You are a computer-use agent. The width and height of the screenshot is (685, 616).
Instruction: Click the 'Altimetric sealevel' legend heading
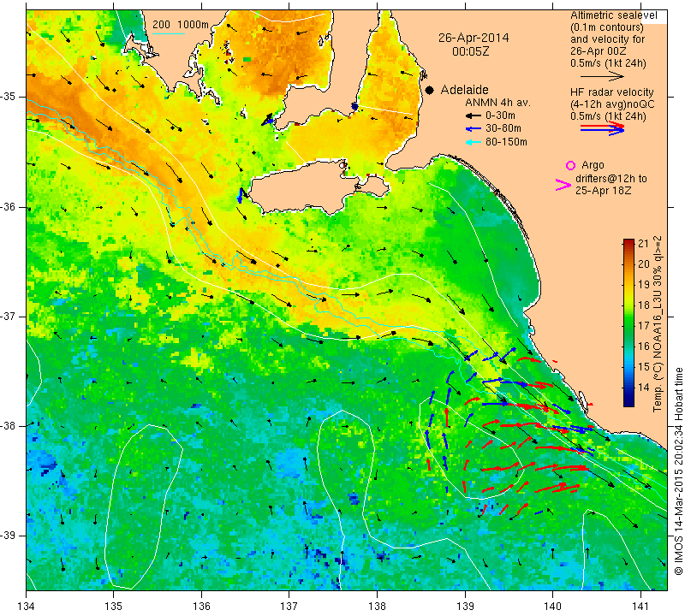(x=613, y=15)
